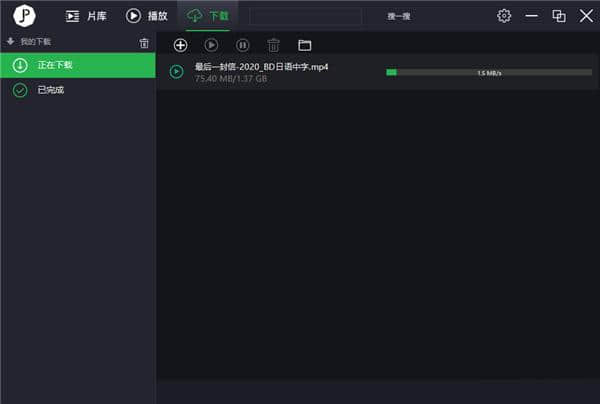
Task: Delete the selected task with the toolbar trash icon
Action: click(273, 45)
